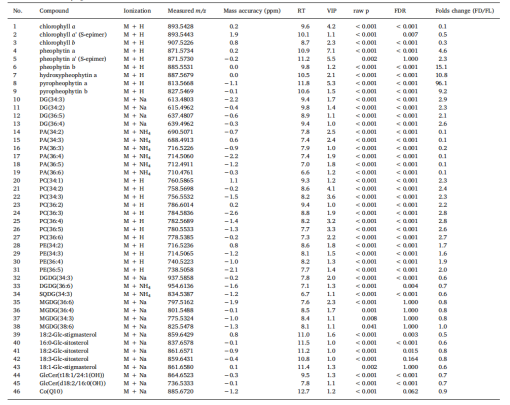Screen dimensions: 510x405
Task: Click the Mass accuracy (ppm) header
Action: click(x=252, y=11)
